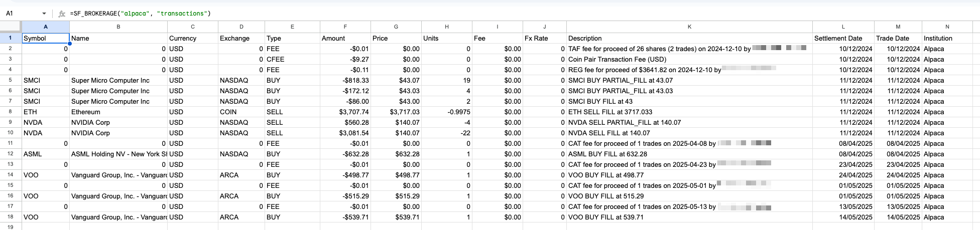Click the Description header cell

click(x=689, y=38)
